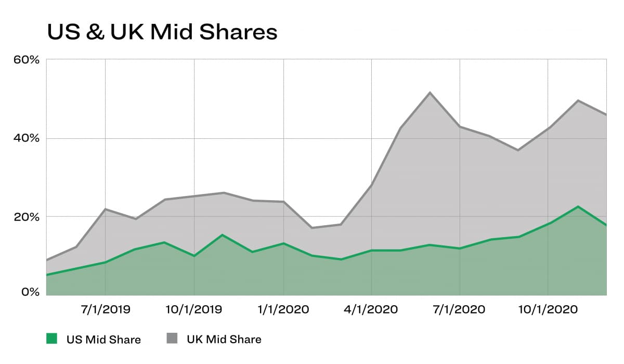
Task: Select the 10/1/2020 x-axis date label
Action: click(548, 310)
